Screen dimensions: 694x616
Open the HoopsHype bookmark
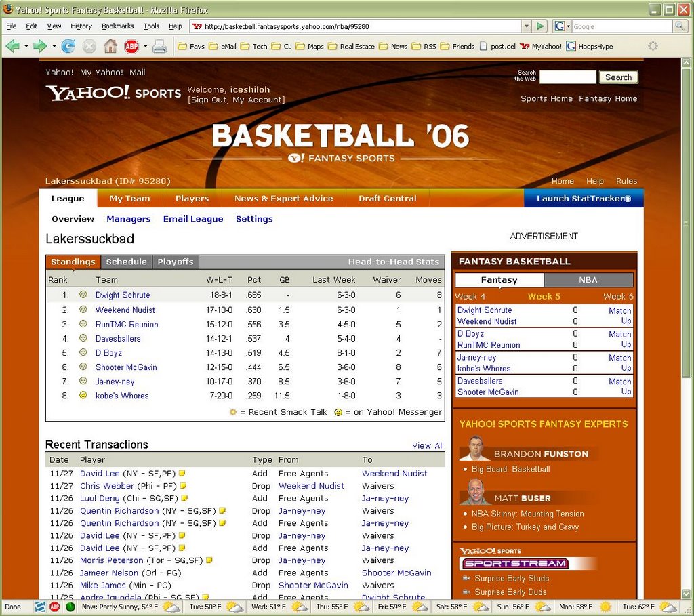[x=590, y=47]
